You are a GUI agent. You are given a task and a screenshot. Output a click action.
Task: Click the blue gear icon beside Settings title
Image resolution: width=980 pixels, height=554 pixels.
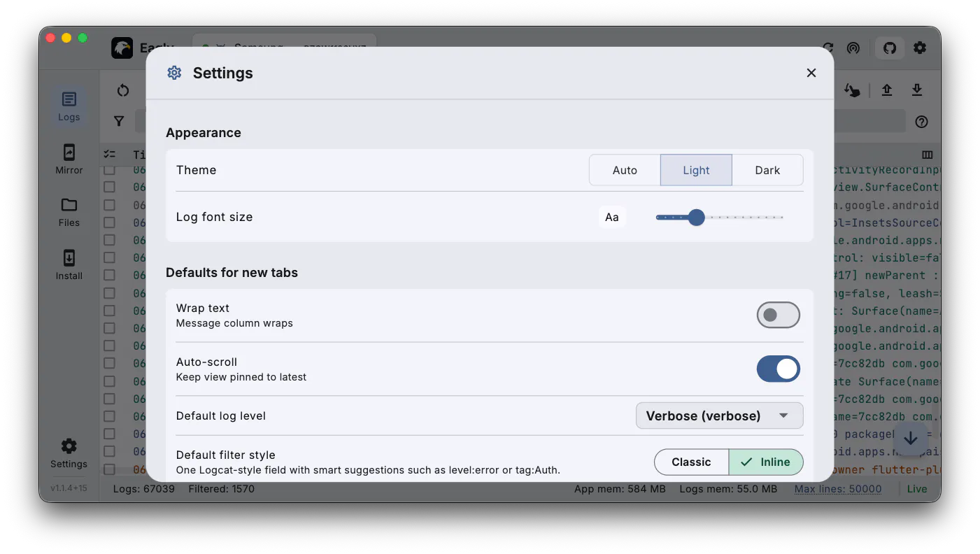pyautogui.click(x=174, y=73)
